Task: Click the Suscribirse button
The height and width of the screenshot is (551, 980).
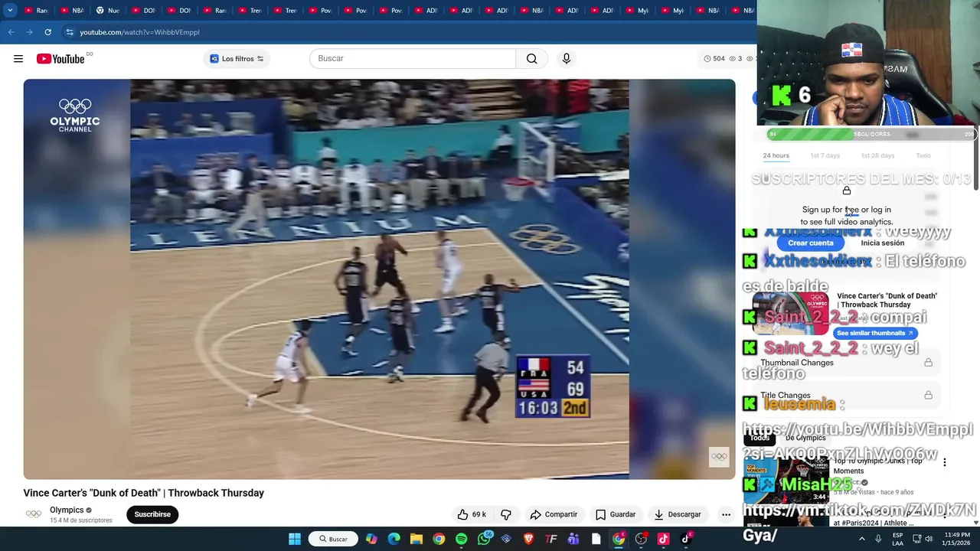Action: pos(152,514)
